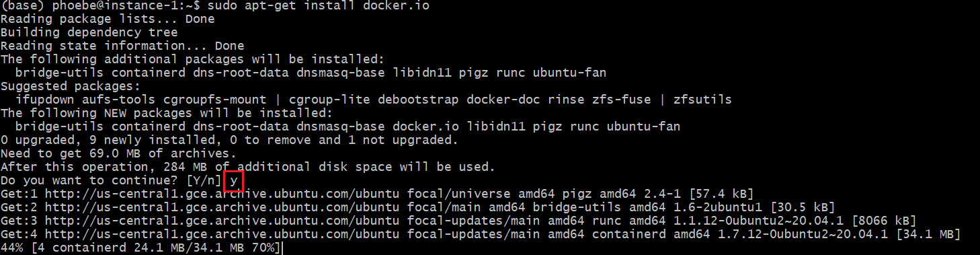This screenshot has height=255, width=980.
Task: Click the text cursor after '70%]'
Action: [x=283, y=248]
